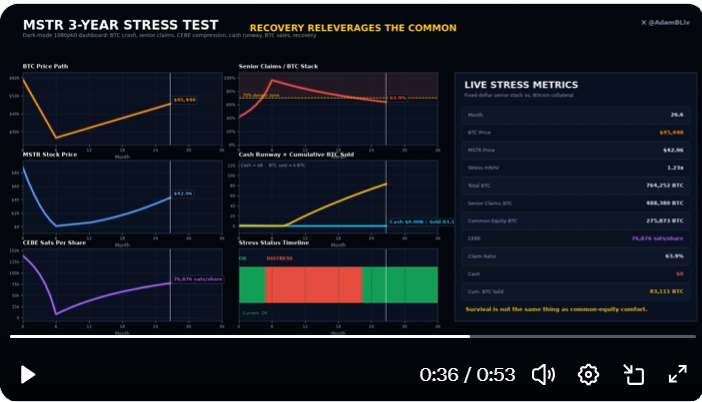Open video settings gear
This screenshot has height=402, width=702.
588,375
